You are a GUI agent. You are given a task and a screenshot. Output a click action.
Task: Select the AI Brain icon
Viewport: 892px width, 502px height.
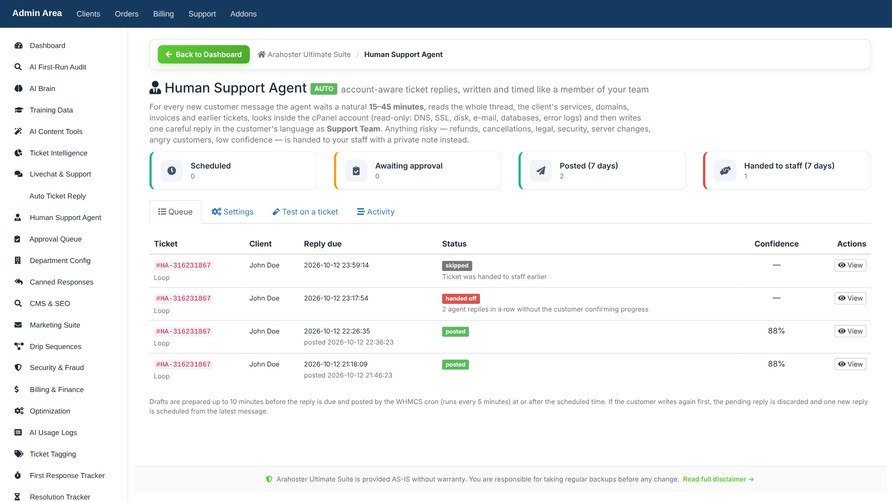point(18,88)
